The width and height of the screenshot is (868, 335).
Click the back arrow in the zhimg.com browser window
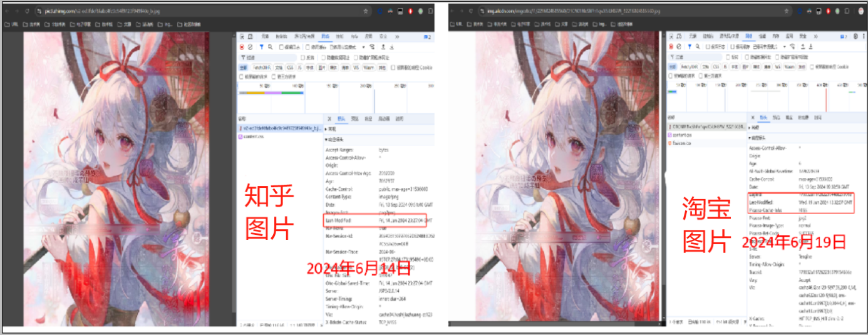coord(7,11)
